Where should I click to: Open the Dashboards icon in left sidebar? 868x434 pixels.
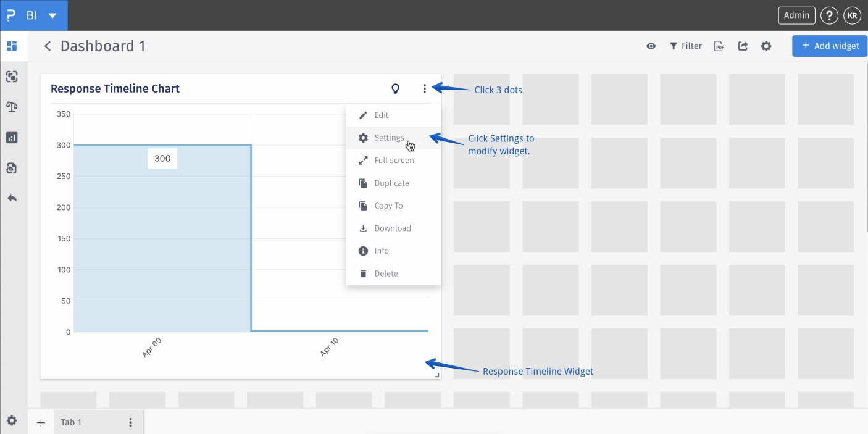12,46
